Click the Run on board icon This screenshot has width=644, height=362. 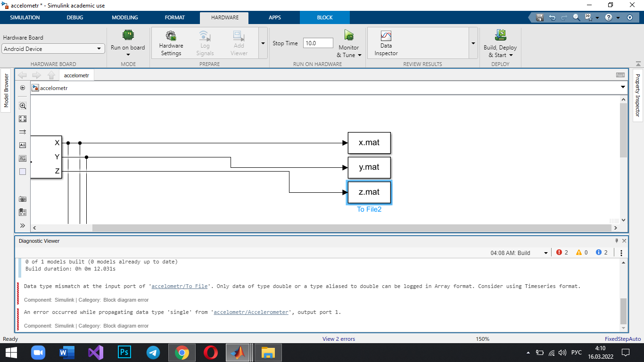point(128,35)
